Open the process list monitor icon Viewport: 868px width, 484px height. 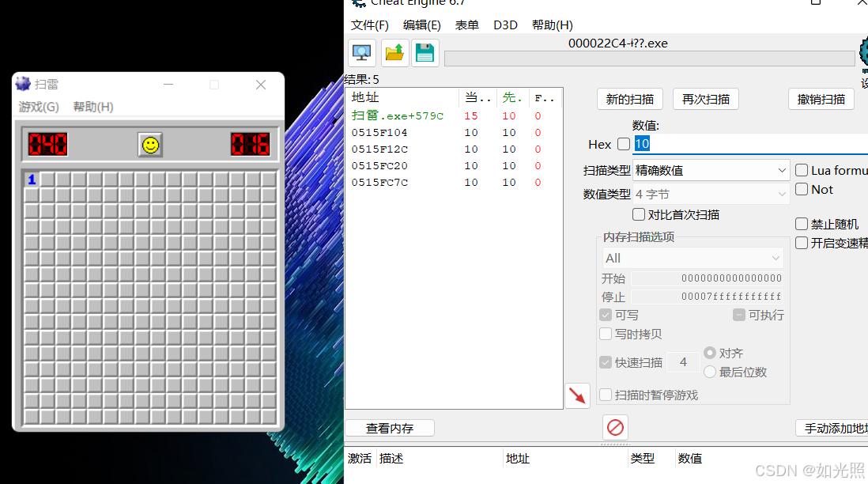pyautogui.click(x=362, y=53)
